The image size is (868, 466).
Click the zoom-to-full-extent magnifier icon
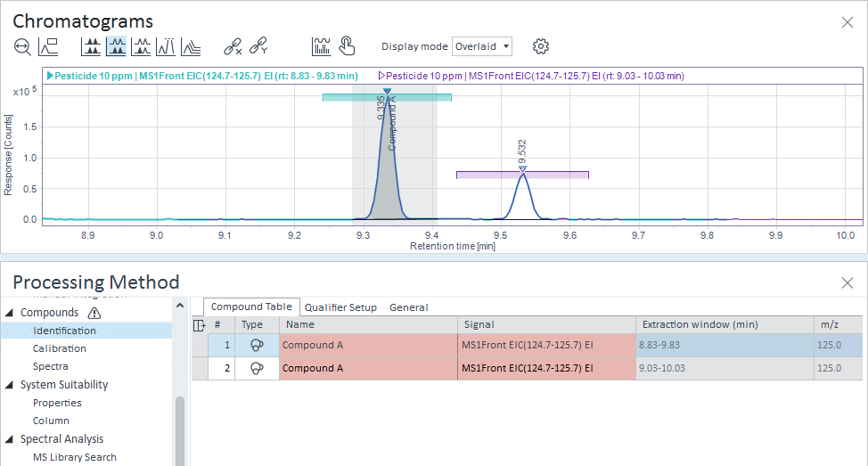pos(22,47)
